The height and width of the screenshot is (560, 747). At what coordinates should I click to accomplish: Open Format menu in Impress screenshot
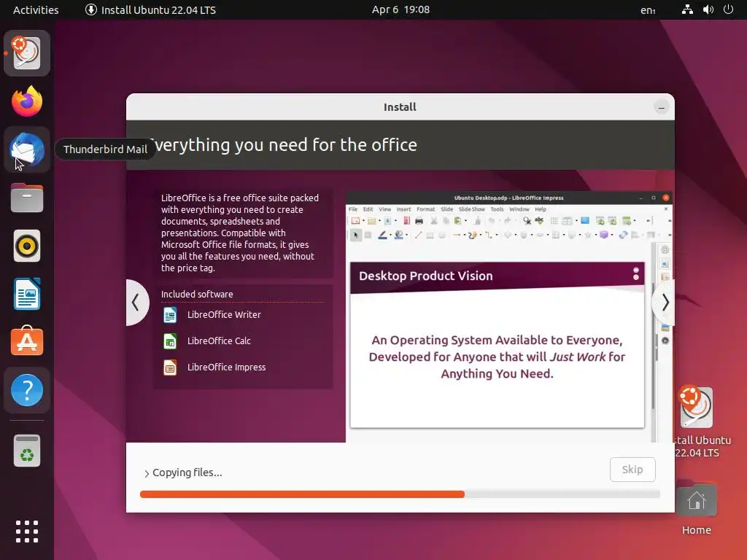tap(426, 209)
